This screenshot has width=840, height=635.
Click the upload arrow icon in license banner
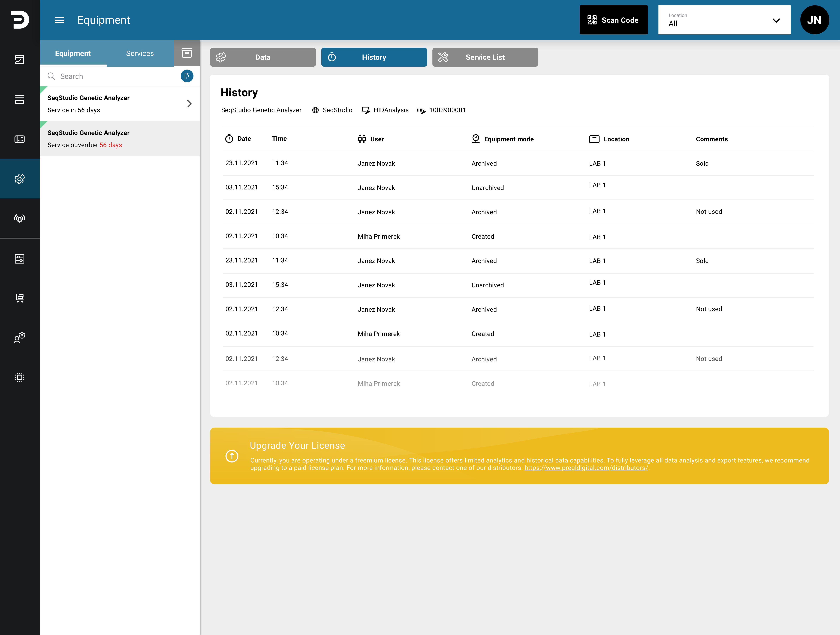click(232, 456)
